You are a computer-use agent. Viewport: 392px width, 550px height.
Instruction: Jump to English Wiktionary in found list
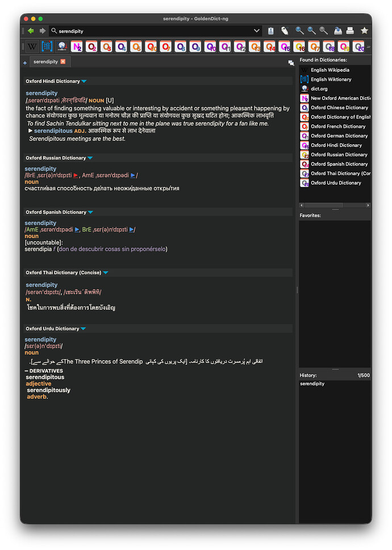(335, 80)
